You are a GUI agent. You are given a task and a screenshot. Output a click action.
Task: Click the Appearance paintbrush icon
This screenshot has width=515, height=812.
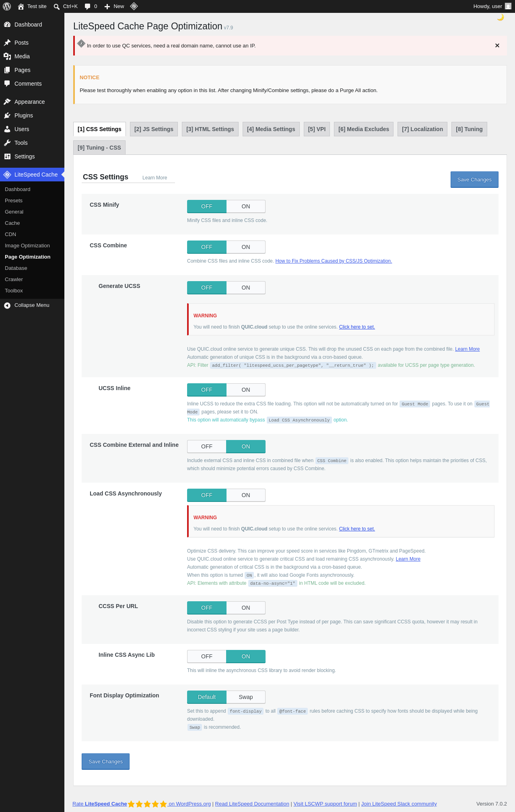7,102
